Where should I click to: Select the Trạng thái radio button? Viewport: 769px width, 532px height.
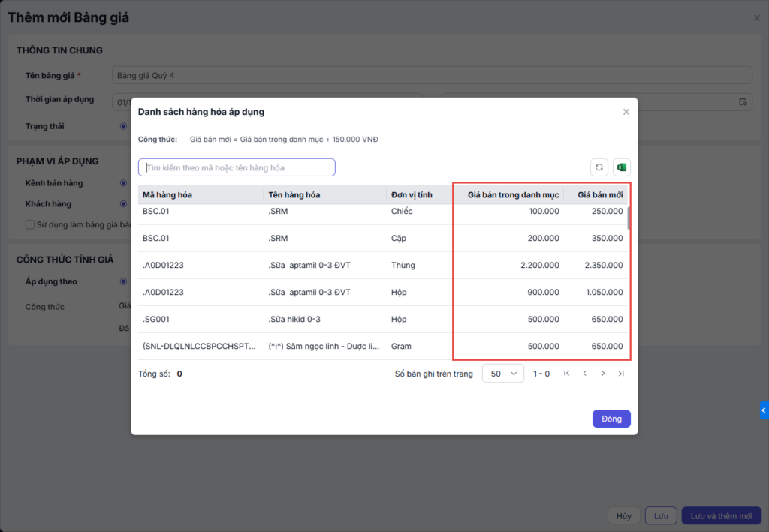coord(123,126)
